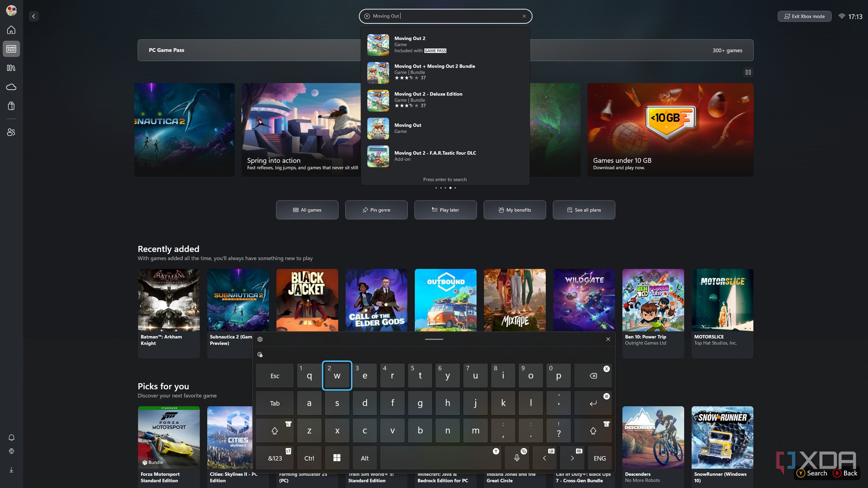Tap the Tab key on the keyboard
The height and width of the screenshot is (488, 868).
275,403
